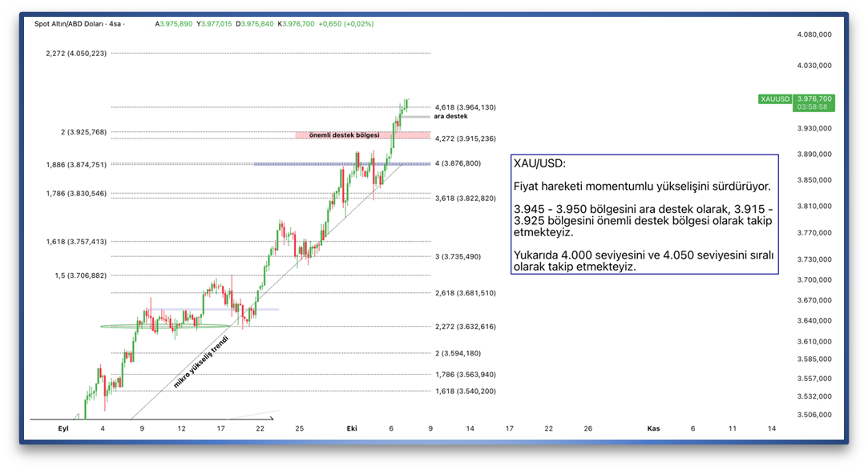
Task: Click the 03:58:58 candle countdown timer
Action: click(813, 106)
